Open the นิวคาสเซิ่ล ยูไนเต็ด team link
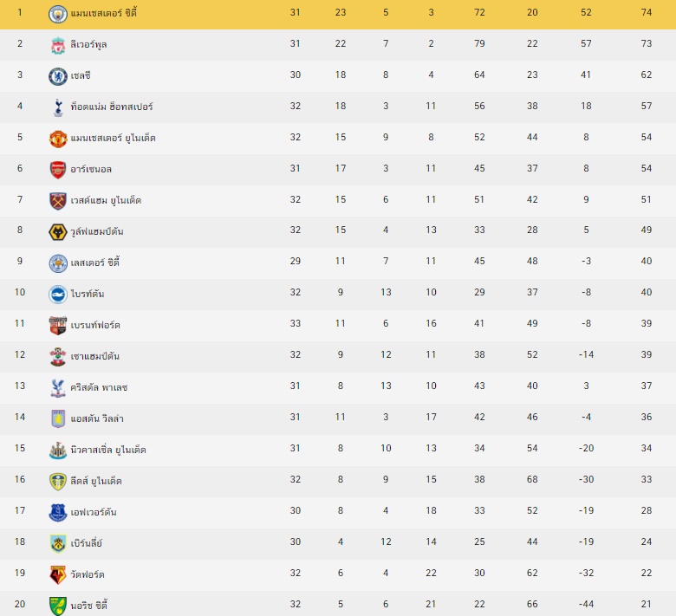 [108, 450]
